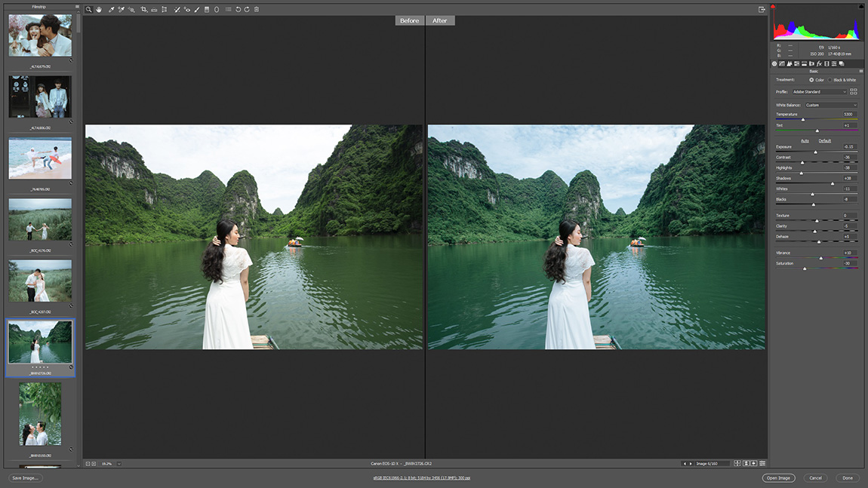Zoom out with the minus button
Screen dimensions: 868x488
coord(88,464)
